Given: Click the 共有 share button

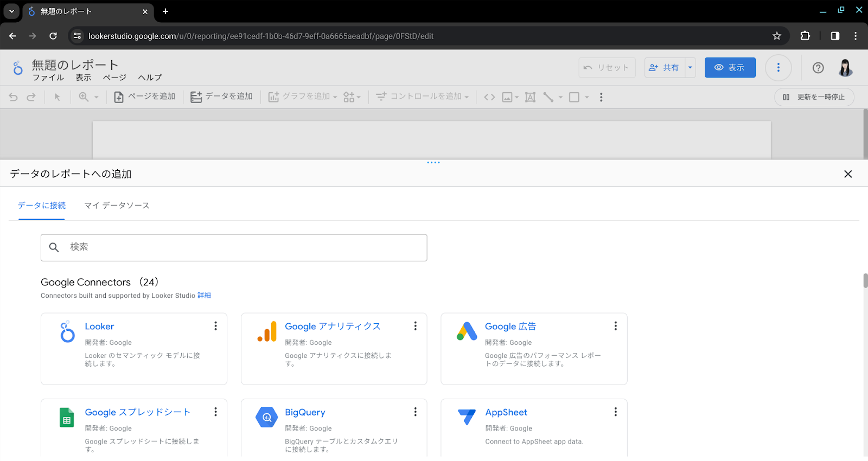Looking at the screenshot, I should (665, 68).
